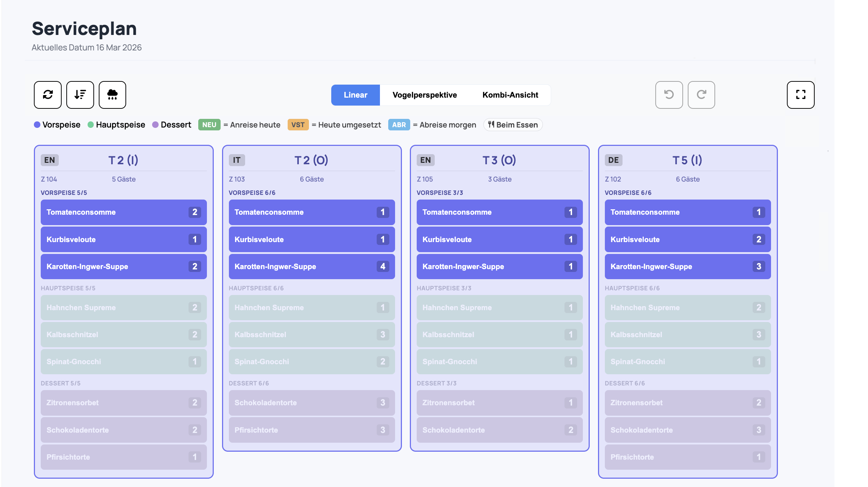
Task: Click the EN language badge on T2 (I)
Action: [x=49, y=160]
